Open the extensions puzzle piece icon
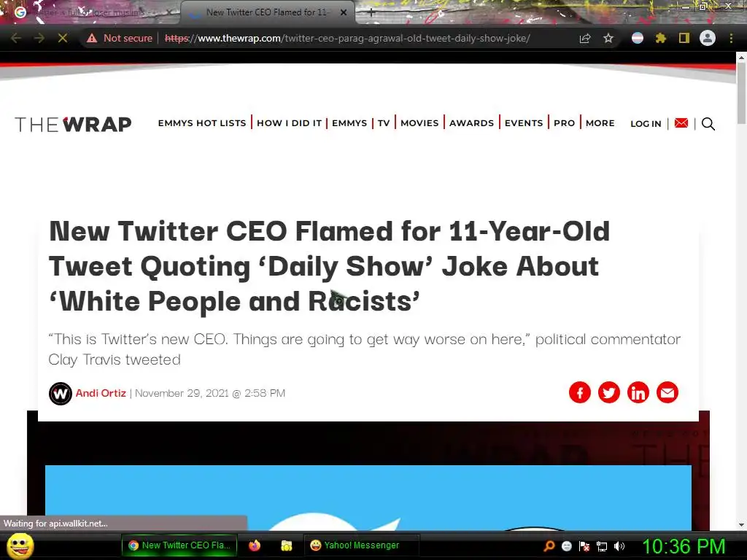This screenshot has width=747, height=560. (660, 38)
